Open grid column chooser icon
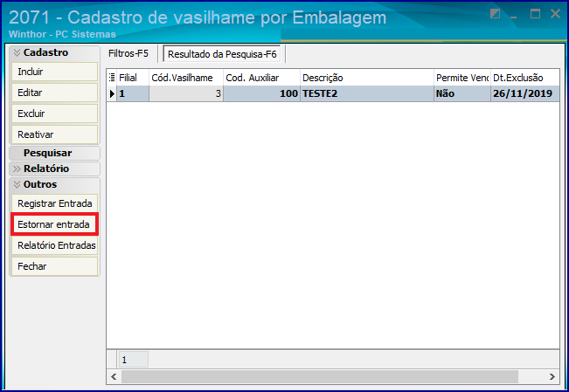The image size is (569, 392). point(112,78)
